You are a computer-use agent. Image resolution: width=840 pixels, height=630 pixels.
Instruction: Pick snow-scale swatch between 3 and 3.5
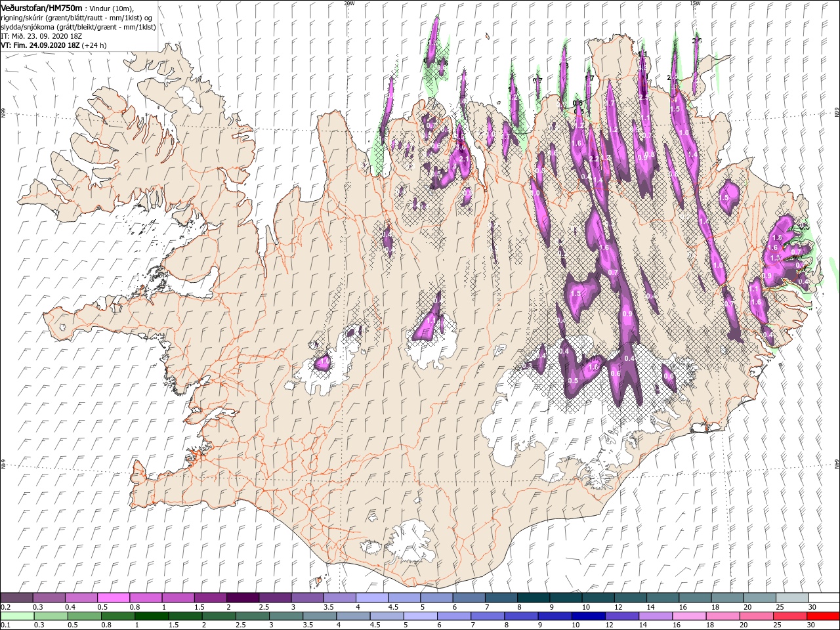[x=306, y=597]
